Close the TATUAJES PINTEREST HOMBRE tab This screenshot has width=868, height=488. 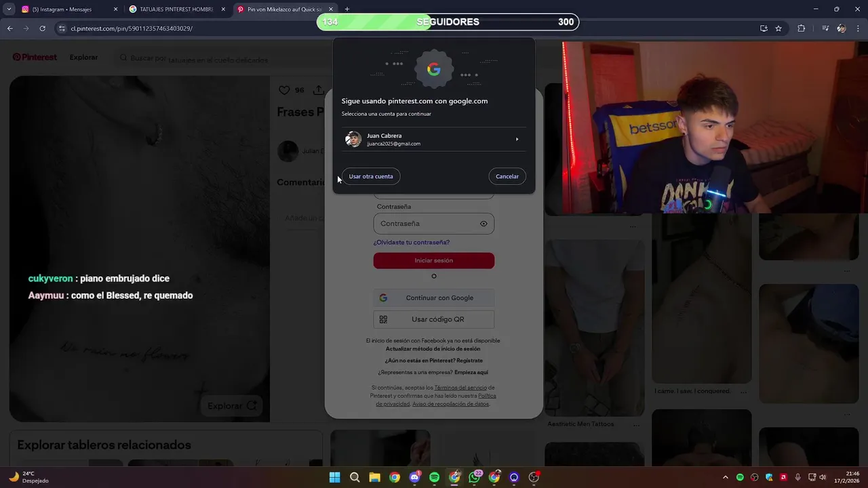tap(223, 9)
